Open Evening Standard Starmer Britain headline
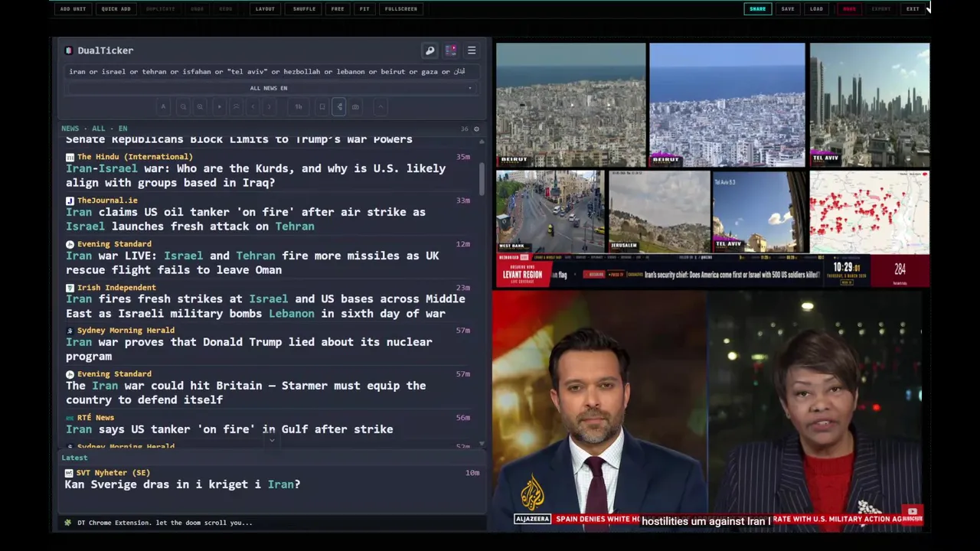This screenshot has width=980, height=551. coord(246,393)
